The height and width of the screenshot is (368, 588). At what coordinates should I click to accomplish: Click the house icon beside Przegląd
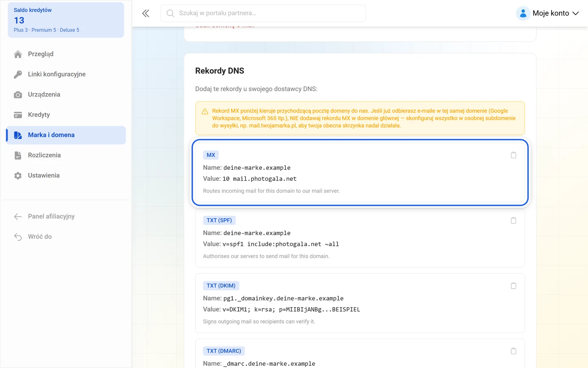click(18, 54)
